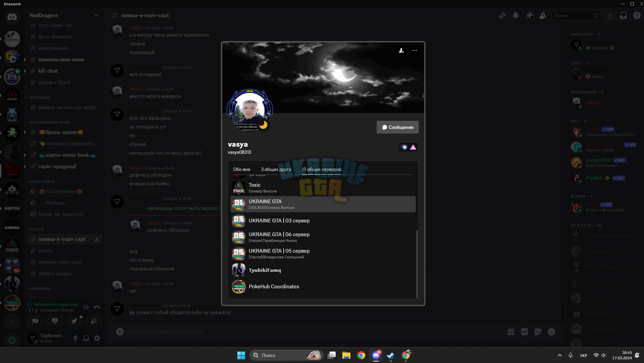
Task: Open UKRAINE GTA | 05 сервер entry
Action: coord(323,254)
